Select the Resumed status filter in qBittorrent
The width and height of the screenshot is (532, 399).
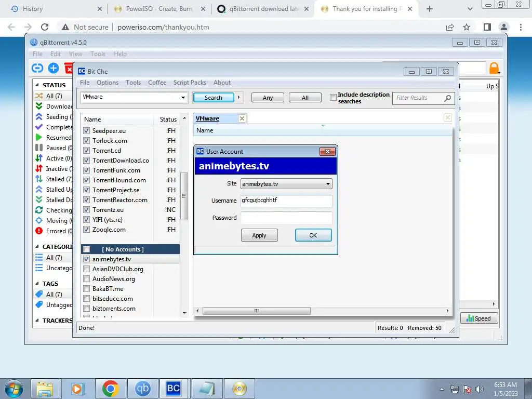(54, 137)
